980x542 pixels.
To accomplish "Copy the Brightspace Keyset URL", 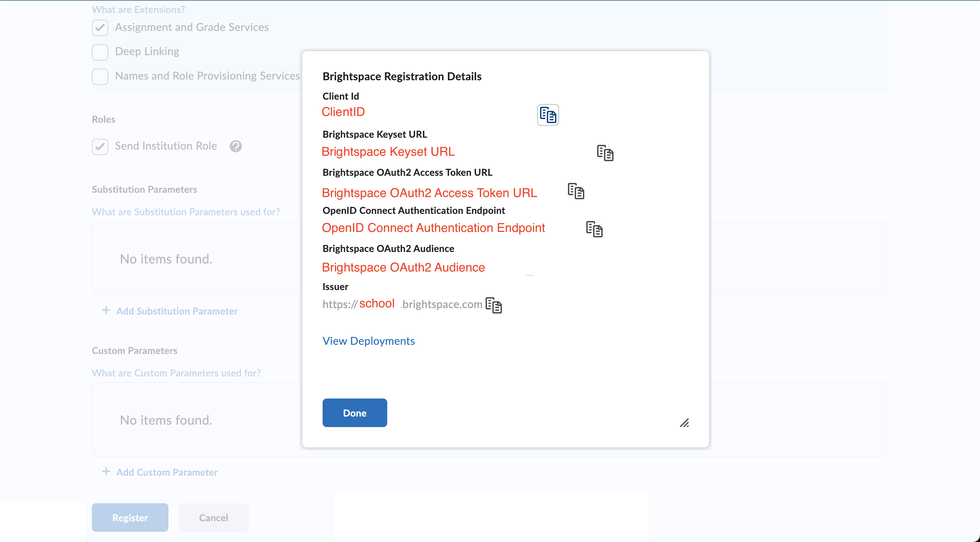I will point(605,153).
